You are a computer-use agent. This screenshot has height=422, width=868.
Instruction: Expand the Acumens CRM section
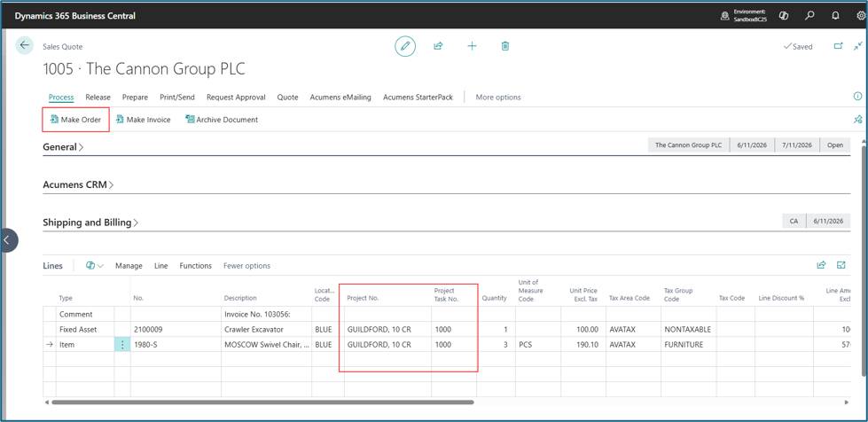[78, 185]
